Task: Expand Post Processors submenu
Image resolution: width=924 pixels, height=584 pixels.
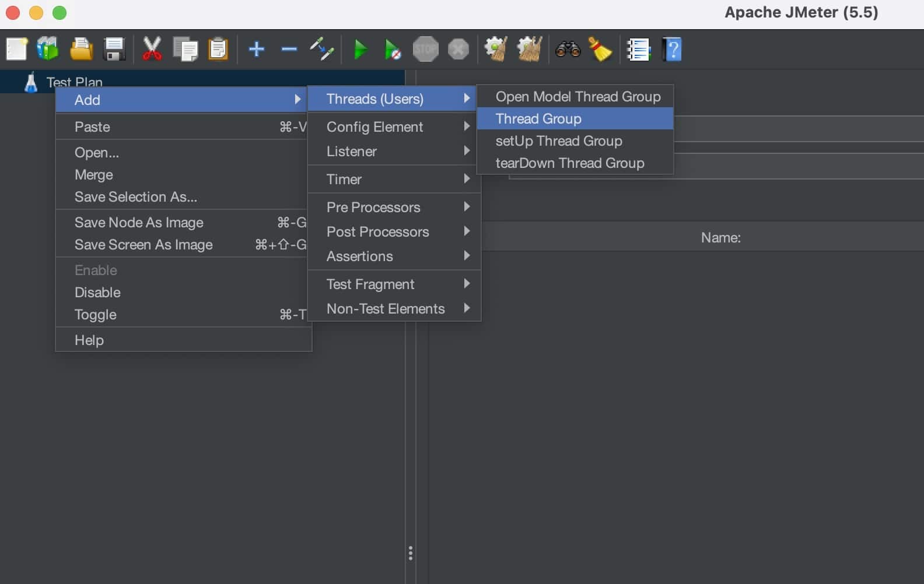Action: 394,231
